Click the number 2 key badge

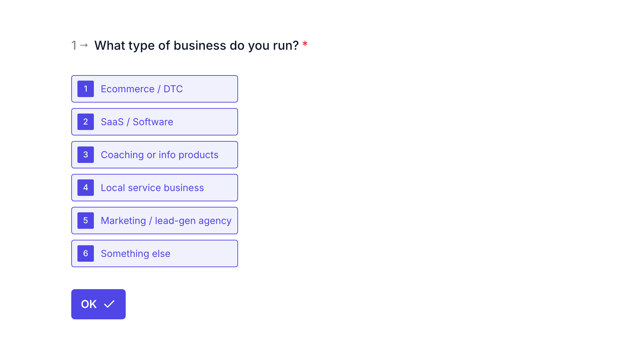pyautogui.click(x=86, y=122)
